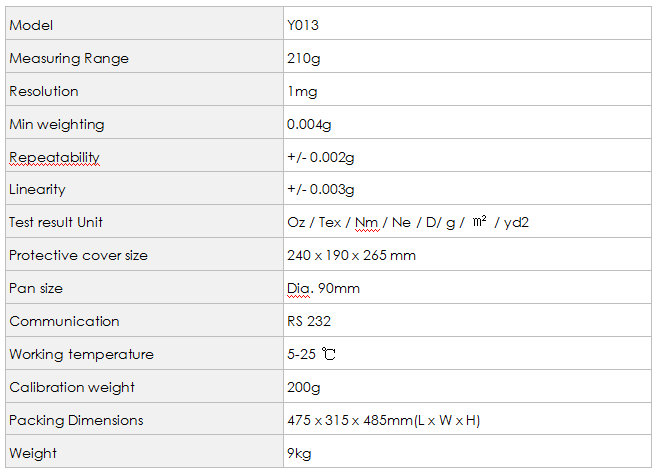Click the Model label cell
Image resolution: width=657 pixels, height=473 pixels.
(144, 23)
